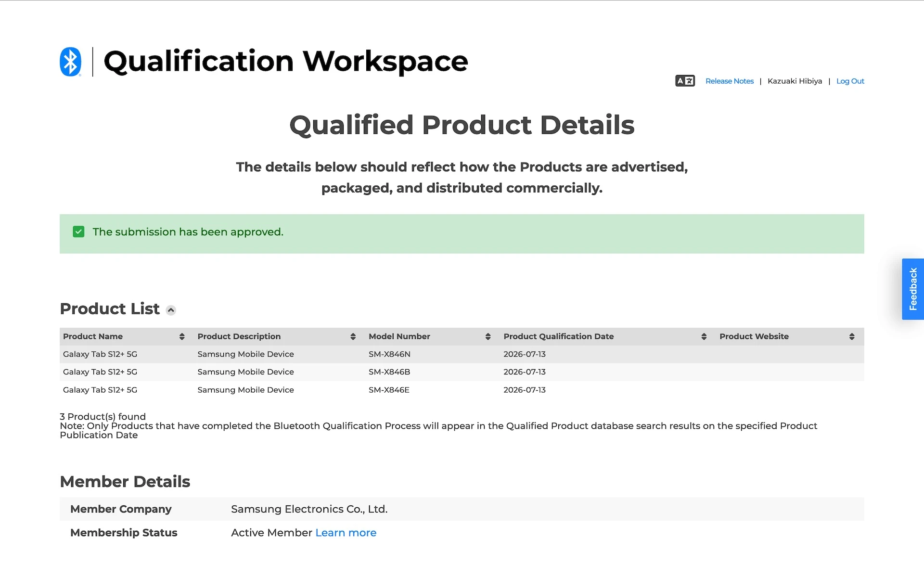Viewport: 924px width, 578px height.
Task: Click the 2026-07-13 date in SM-X846B row
Action: 525,372
